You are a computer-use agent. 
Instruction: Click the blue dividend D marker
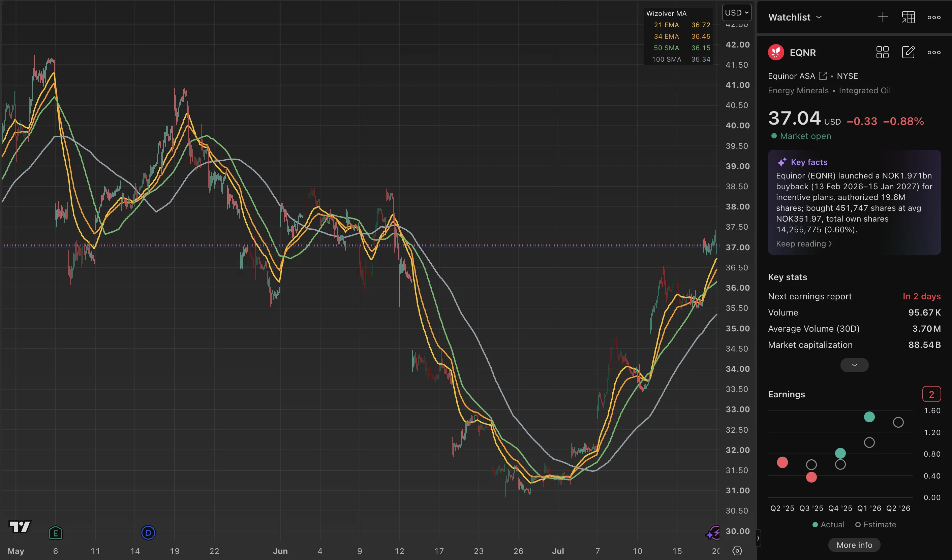(x=148, y=533)
